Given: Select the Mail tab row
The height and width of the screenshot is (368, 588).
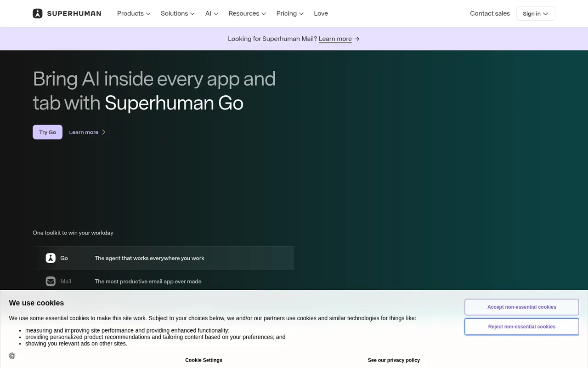Looking at the screenshot, I should click(163, 281).
